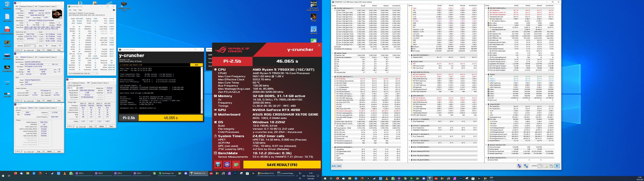Click the HWiNFO log file icon
Screen dimensions: 644x181
(546, 166)
